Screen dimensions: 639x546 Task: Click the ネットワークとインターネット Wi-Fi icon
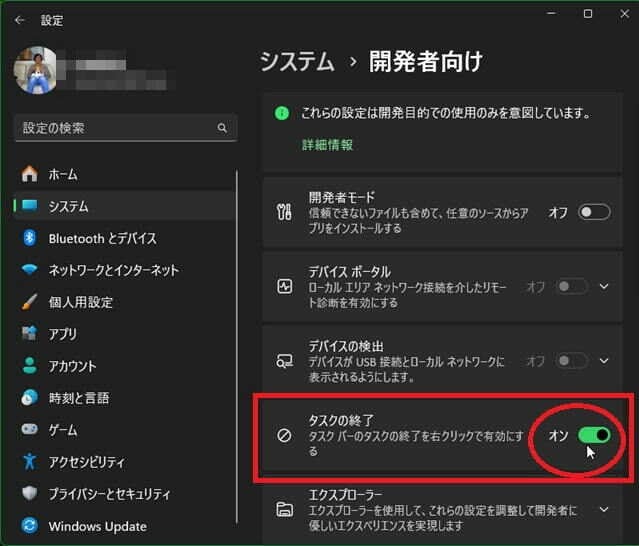(29, 270)
